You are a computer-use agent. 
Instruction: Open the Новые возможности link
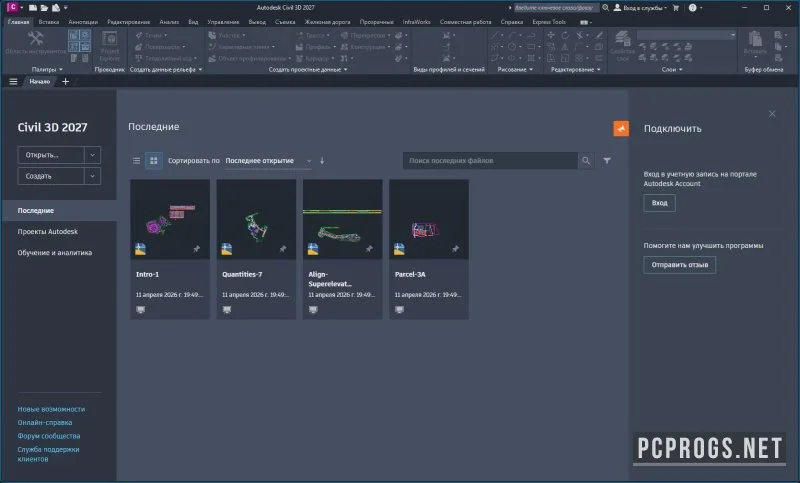(x=51, y=409)
